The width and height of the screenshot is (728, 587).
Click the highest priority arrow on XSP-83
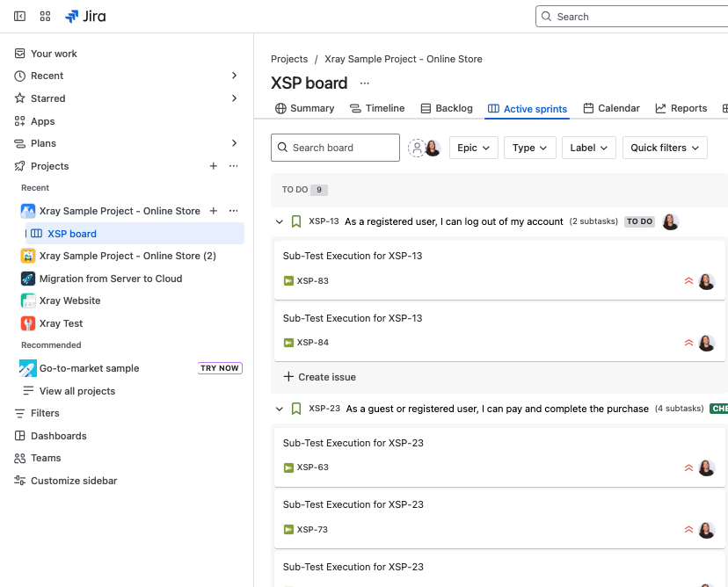(x=688, y=281)
